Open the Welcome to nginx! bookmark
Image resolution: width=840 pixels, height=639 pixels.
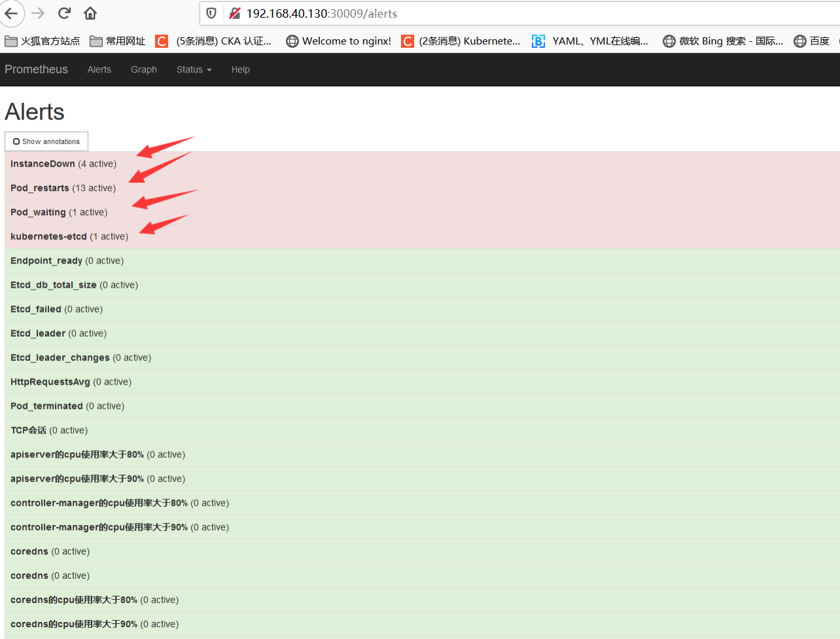(x=339, y=41)
